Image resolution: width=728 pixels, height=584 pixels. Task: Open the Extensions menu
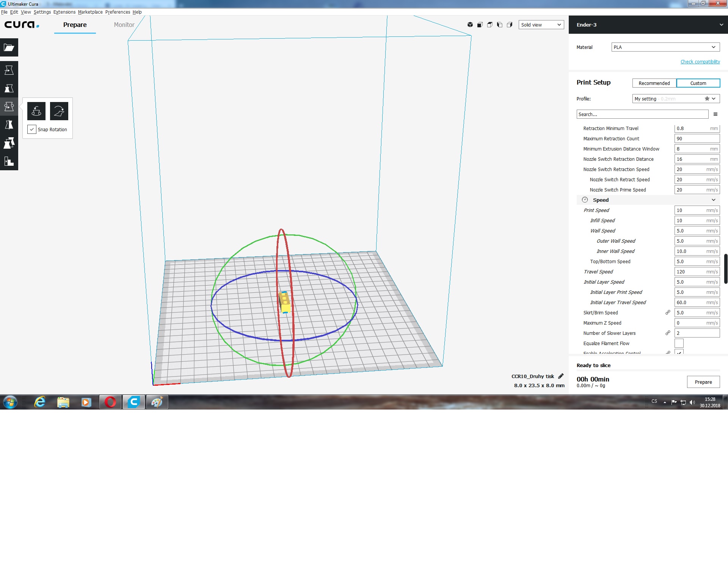click(64, 12)
